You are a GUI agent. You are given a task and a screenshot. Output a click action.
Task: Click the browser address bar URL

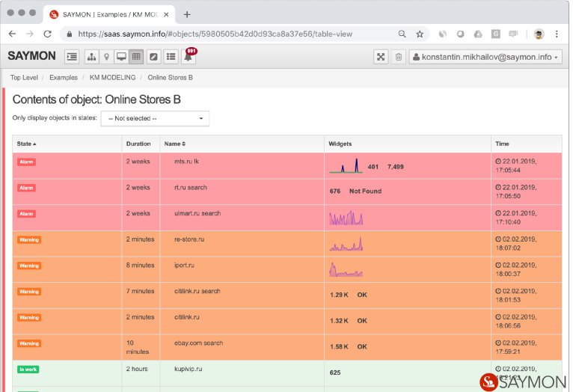(215, 34)
